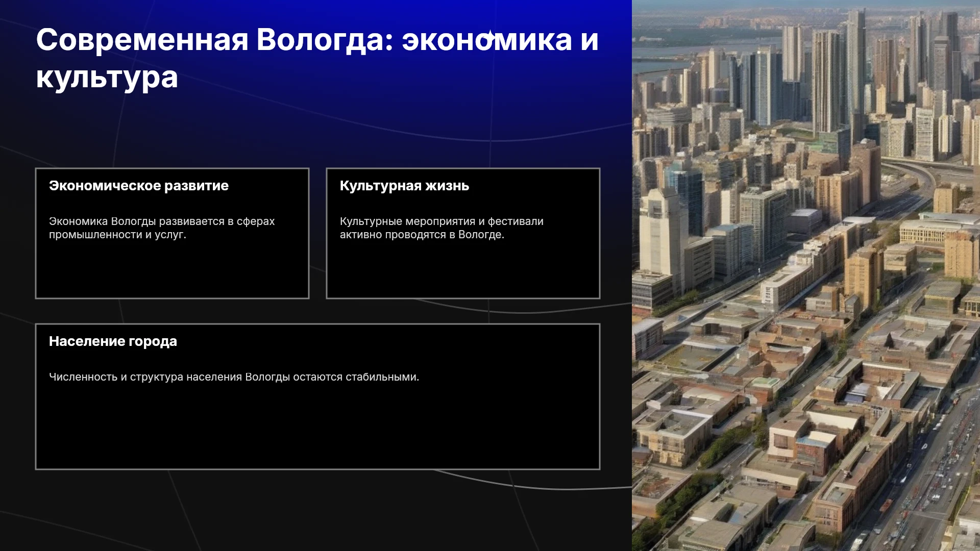
Task: Click the small star sparkle above the title
Action: (x=489, y=35)
